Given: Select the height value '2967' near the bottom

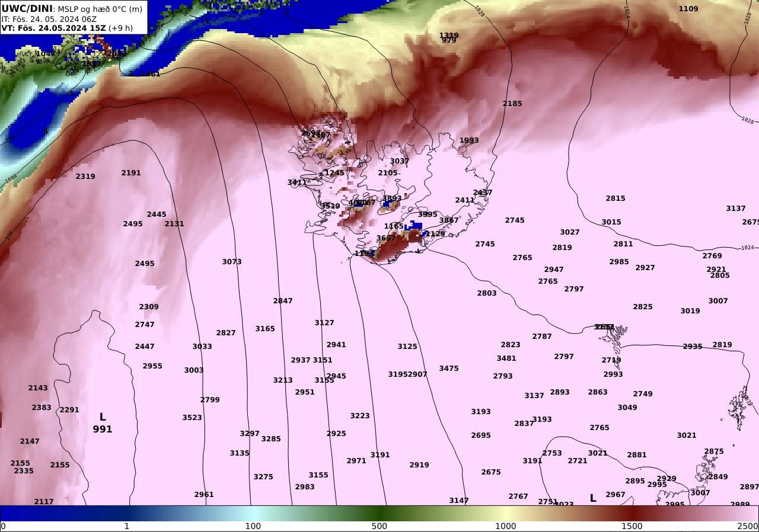Looking at the screenshot, I should [x=616, y=495].
